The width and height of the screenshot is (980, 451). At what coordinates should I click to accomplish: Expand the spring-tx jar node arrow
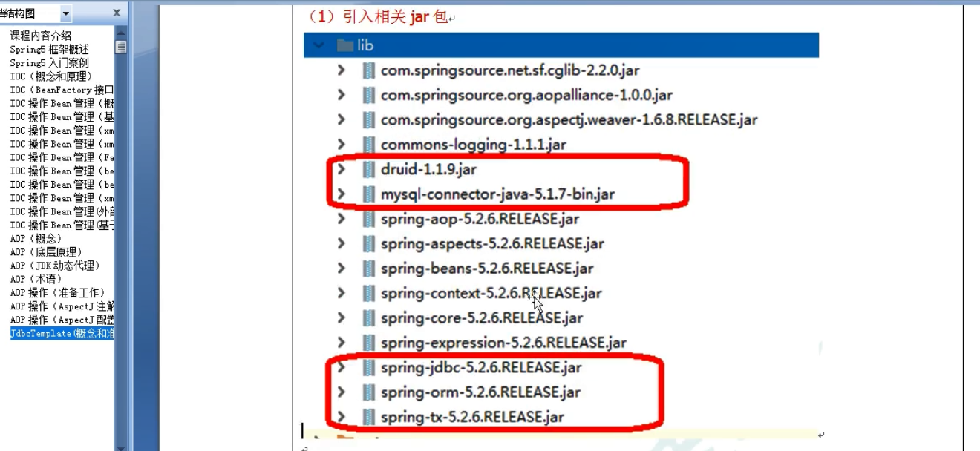(x=342, y=417)
